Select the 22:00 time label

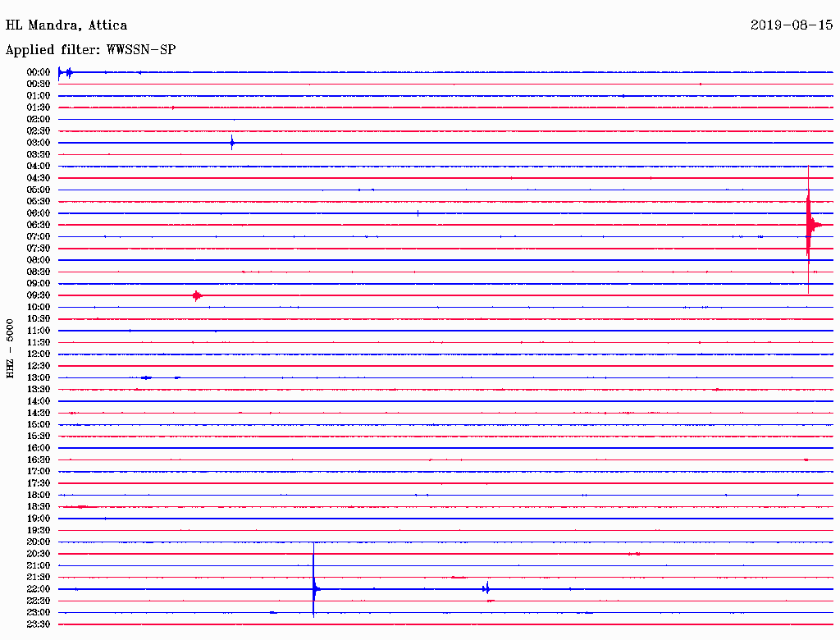click(39, 588)
